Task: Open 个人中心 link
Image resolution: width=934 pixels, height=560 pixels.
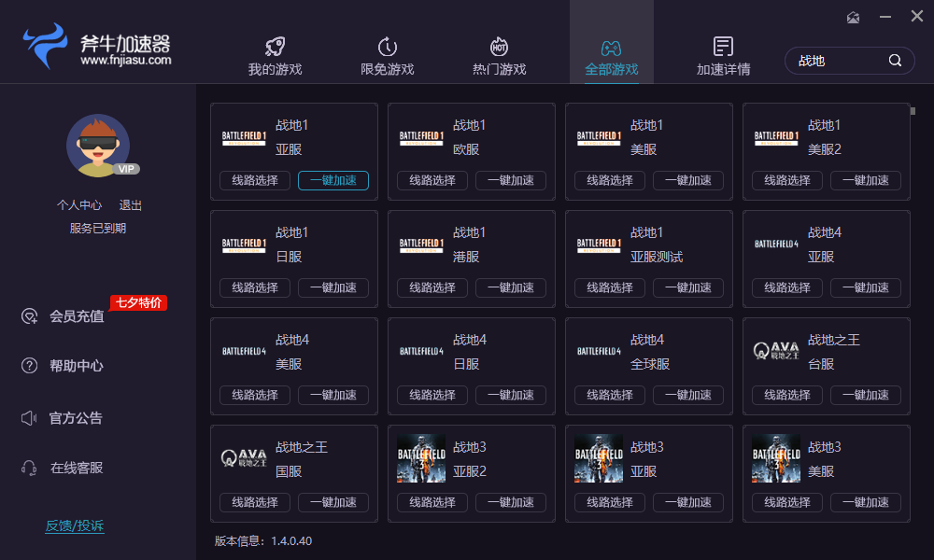Action: tap(79, 205)
